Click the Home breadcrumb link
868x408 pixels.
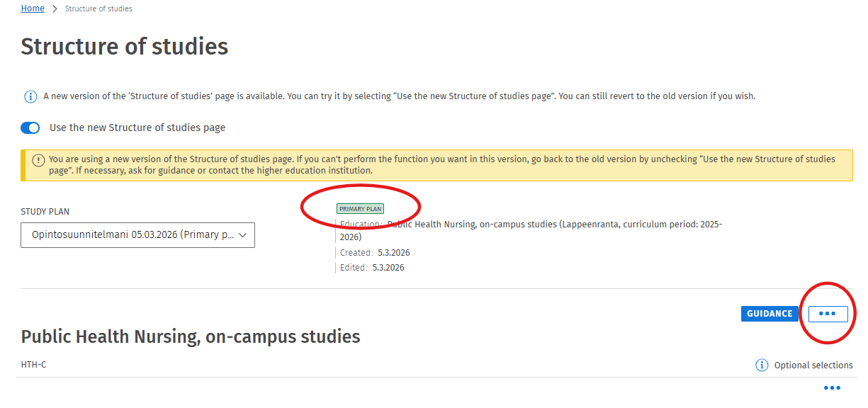pyautogui.click(x=33, y=8)
